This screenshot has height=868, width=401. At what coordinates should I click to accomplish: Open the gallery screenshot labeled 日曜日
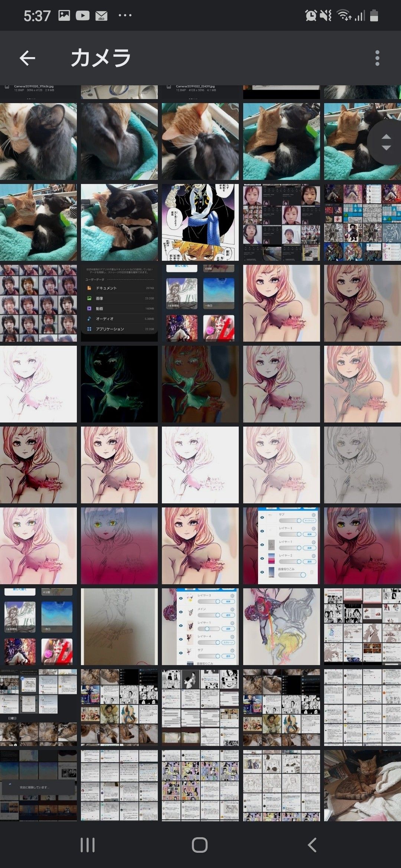coord(38,707)
